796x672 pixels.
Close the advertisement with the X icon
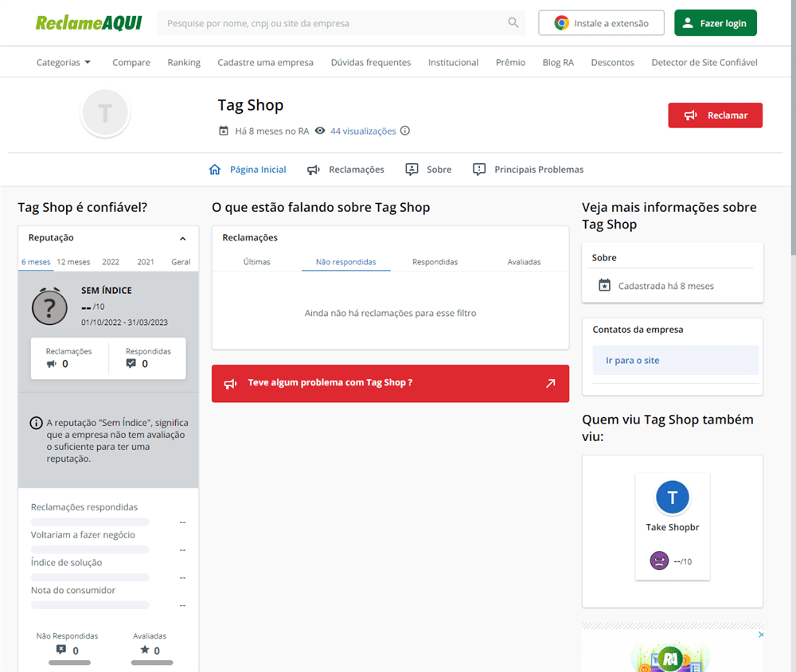tap(761, 635)
